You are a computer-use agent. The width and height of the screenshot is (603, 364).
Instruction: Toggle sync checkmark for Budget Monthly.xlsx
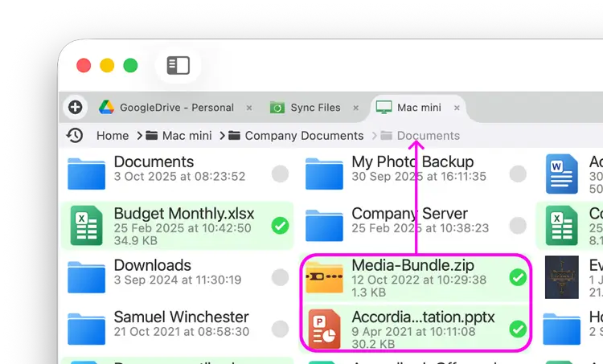[x=280, y=226]
